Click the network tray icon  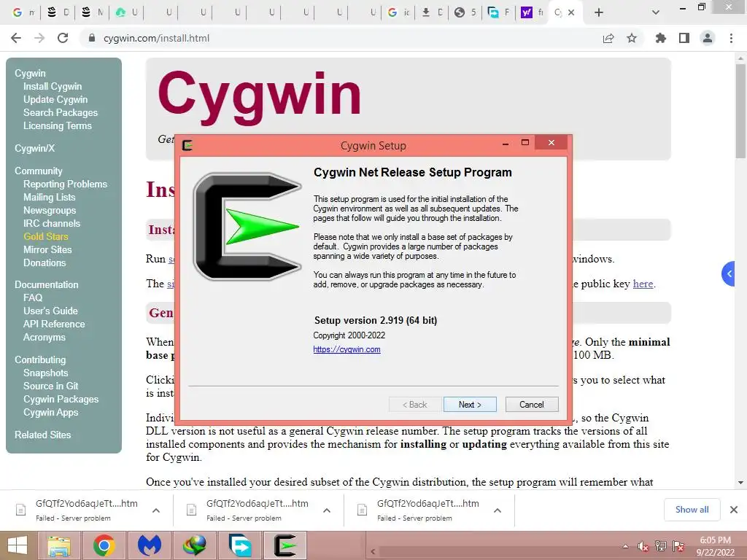click(661, 546)
